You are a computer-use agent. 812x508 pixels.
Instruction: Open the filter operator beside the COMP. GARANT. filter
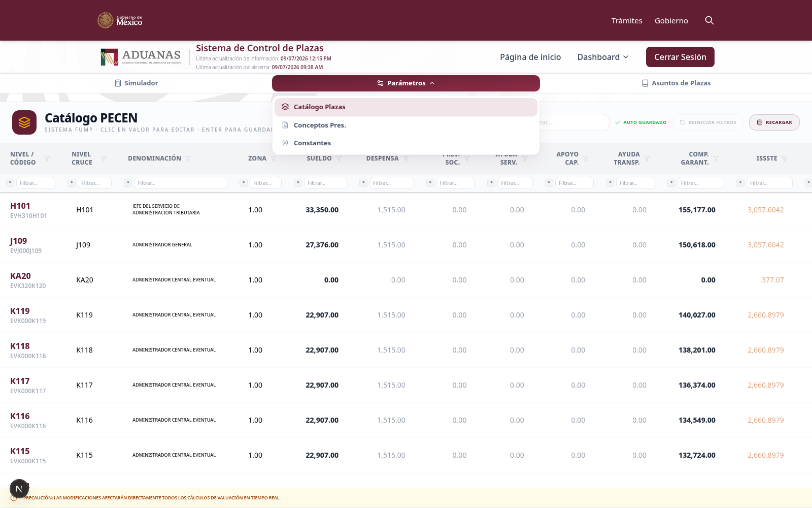[671, 183]
